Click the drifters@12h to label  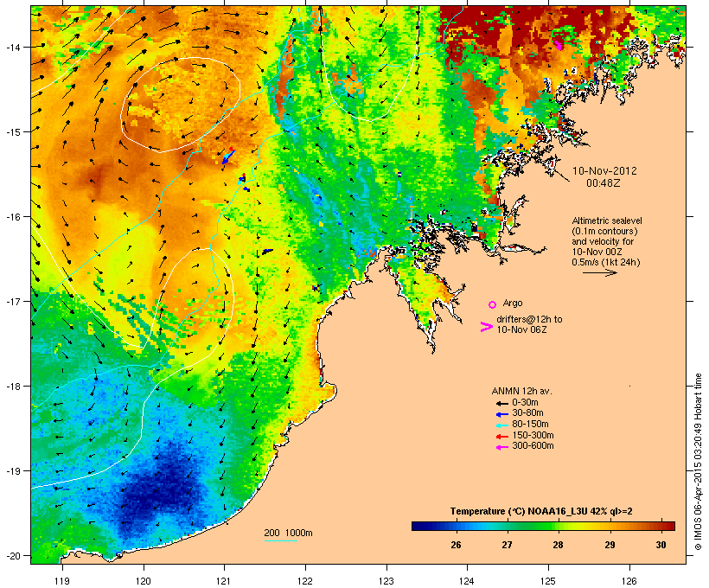tap(529, 319)
